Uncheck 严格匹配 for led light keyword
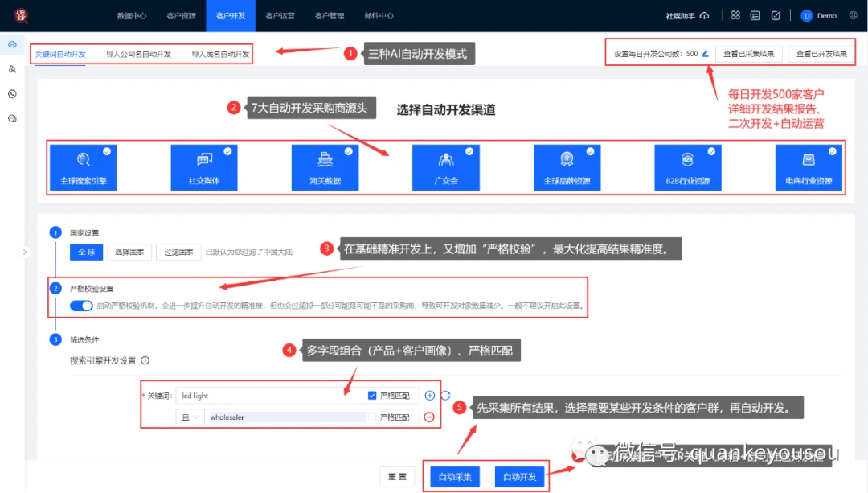 click(372, 396)
